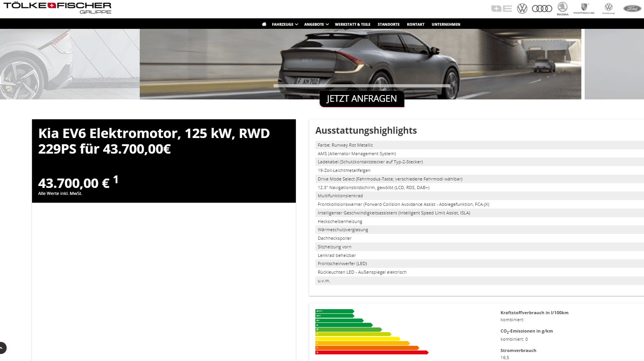The height and width of the screenshot is (361, 644).
Task: Expand the Fahrzeuge menu
Action: (x=285, y=24)
